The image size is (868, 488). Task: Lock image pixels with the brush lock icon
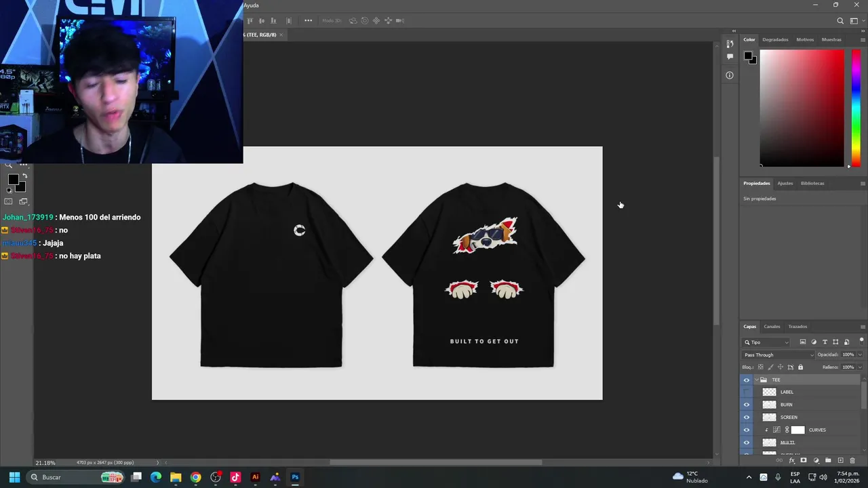[770, 367]
